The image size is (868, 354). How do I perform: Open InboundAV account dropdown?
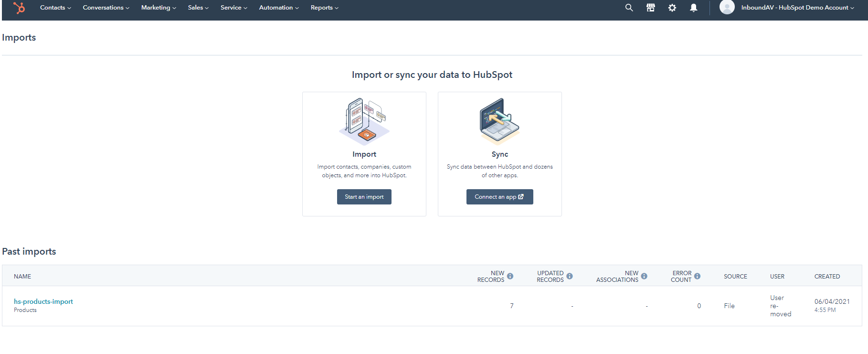point(798,8)
